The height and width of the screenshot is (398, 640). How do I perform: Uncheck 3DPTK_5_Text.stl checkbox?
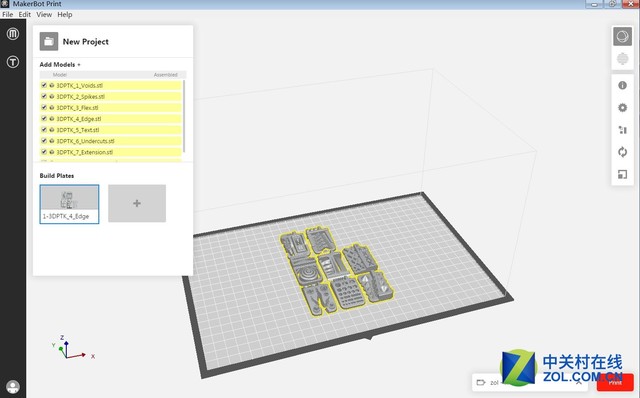pos(44,129)
